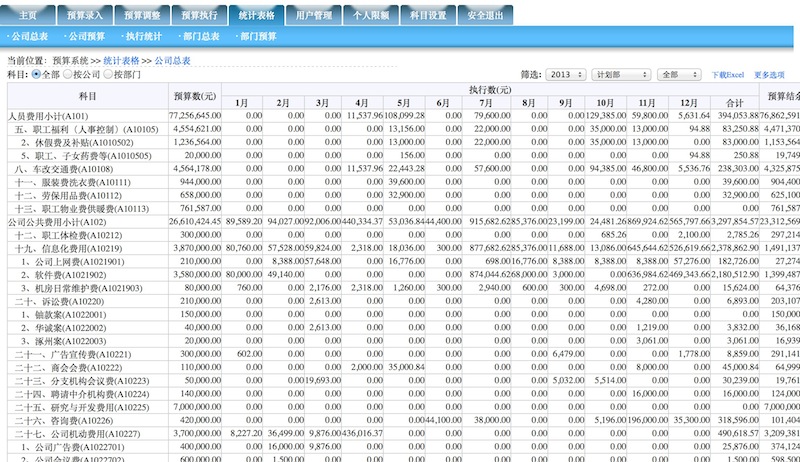
Task: Select the 二十三、分支机构会议费(A10223) row
Action: [x=82, y=381]
